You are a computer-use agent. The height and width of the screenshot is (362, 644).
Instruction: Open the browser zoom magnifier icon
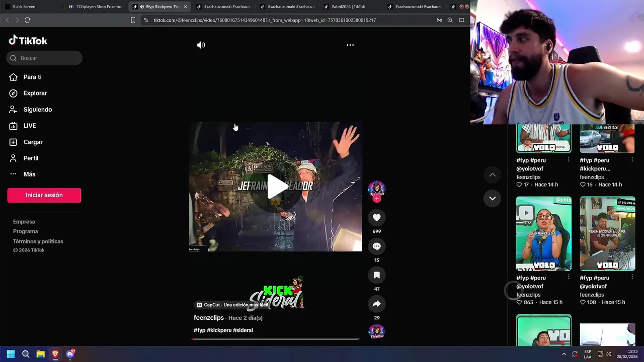pyautogui.click(x=450, y=20)
